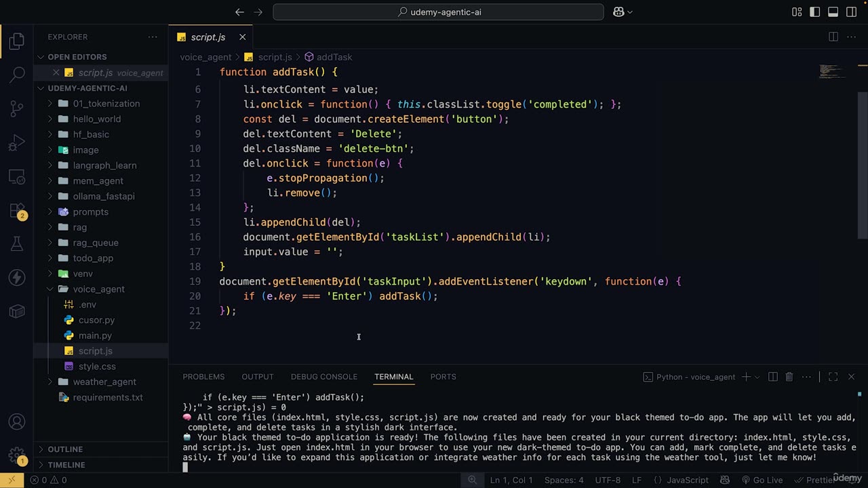Open the Remote Explorer view

[x=17, y=177]
